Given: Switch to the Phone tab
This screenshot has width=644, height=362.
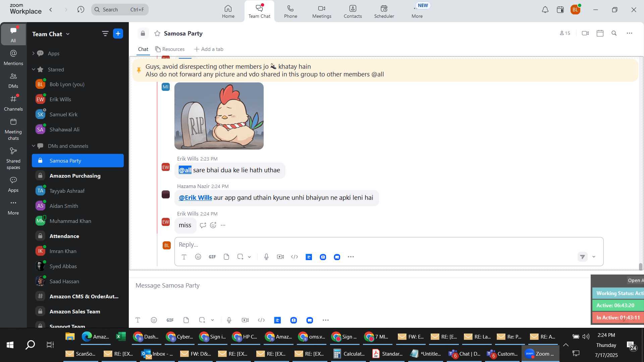Looking at the screenshot, I should tap(290, 11).
